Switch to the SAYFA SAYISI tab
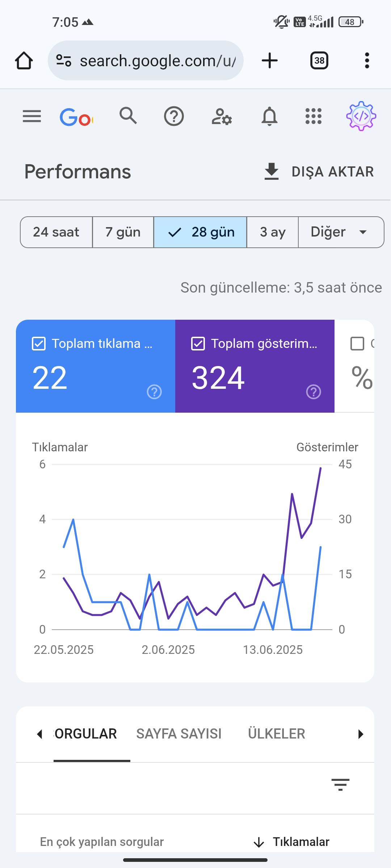The image size is (391, 868). [x=179, y=734]
